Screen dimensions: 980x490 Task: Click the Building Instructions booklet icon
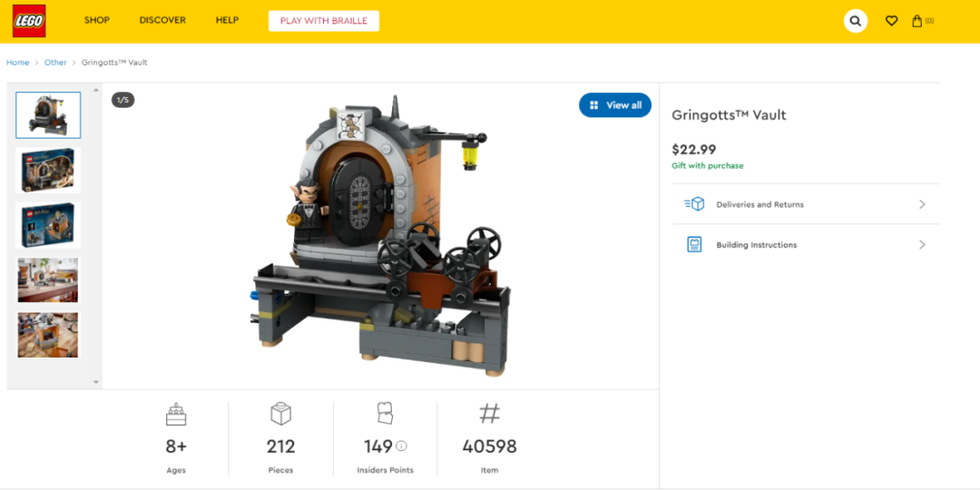tap(694, 244)
